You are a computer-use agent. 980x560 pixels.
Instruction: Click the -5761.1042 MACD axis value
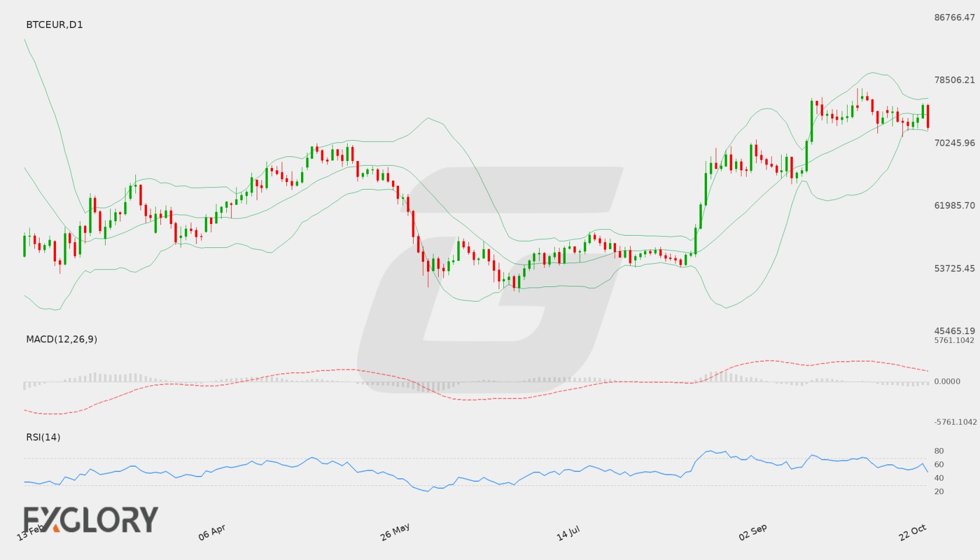coord(955,422)
